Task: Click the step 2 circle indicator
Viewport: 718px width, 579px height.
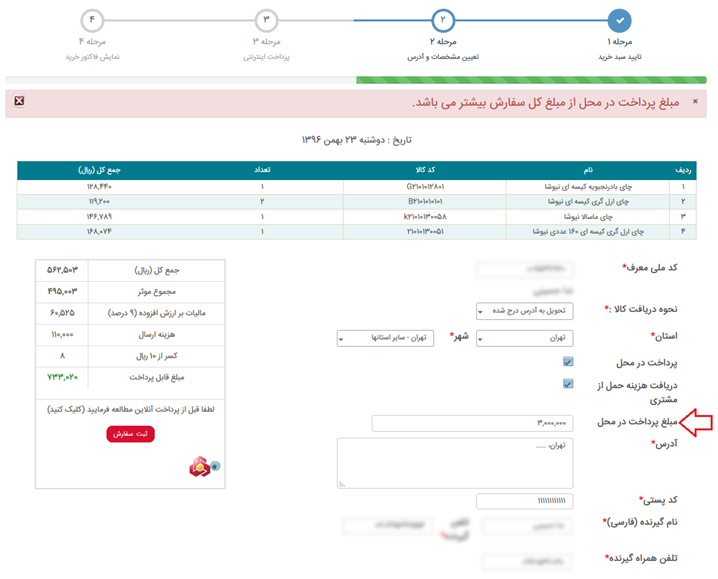Action: tap(443, 21)
